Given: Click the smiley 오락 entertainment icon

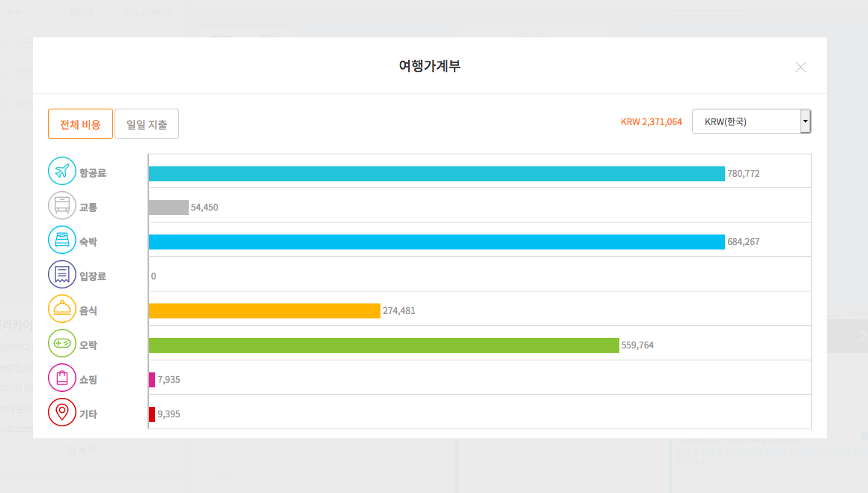Looking at the screenshot, I should (x=62, y=343).
